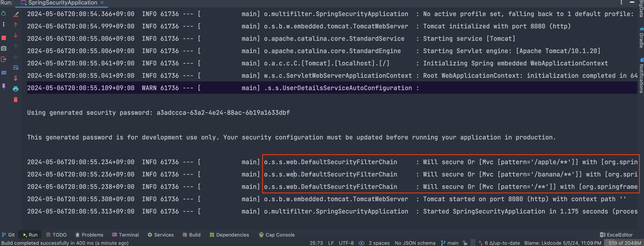Screen dimensions: 644x246
Task: Click the clear highlight eraser icon
Action: click(x=15, y=14)
